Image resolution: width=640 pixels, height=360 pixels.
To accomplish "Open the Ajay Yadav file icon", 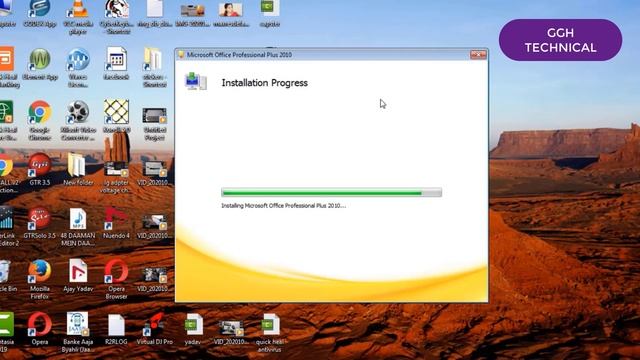I will [x=78, y=271].
